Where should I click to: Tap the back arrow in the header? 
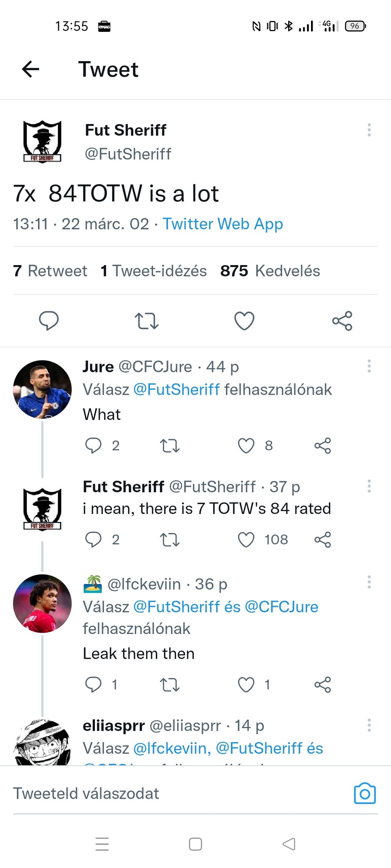(x=31, y=69)
